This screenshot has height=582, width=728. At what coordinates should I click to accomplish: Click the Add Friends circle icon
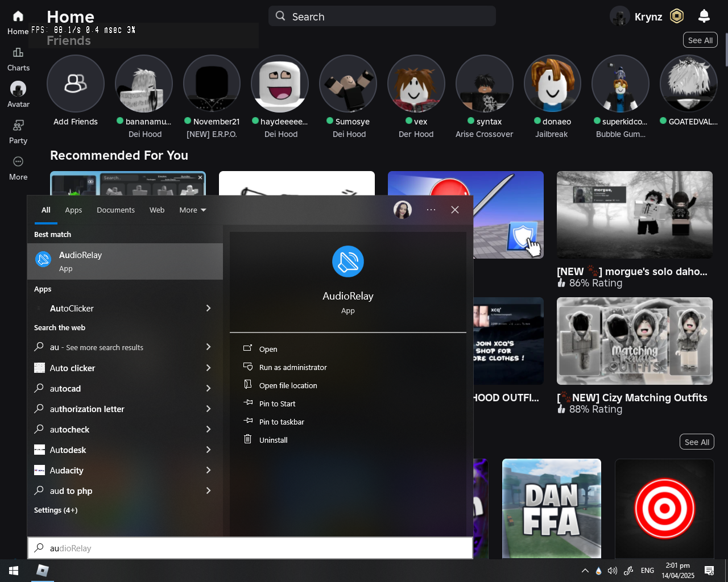coord(76,84)
